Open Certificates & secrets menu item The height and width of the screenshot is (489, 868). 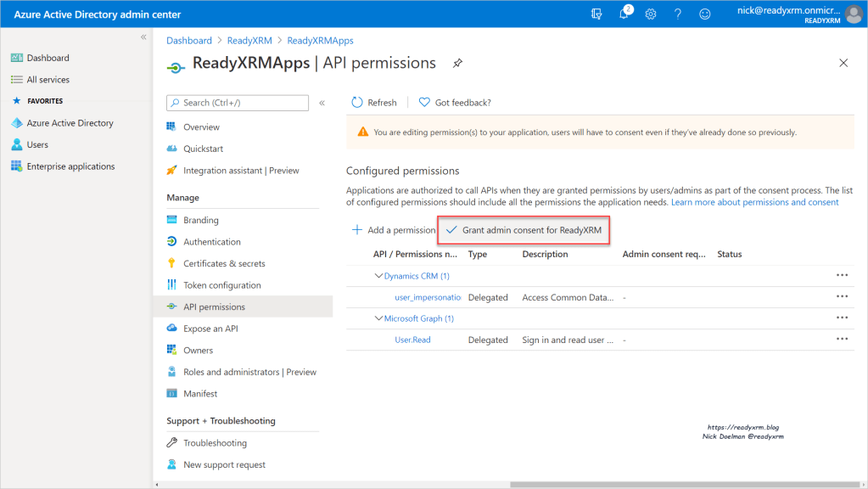coord(224,263)
